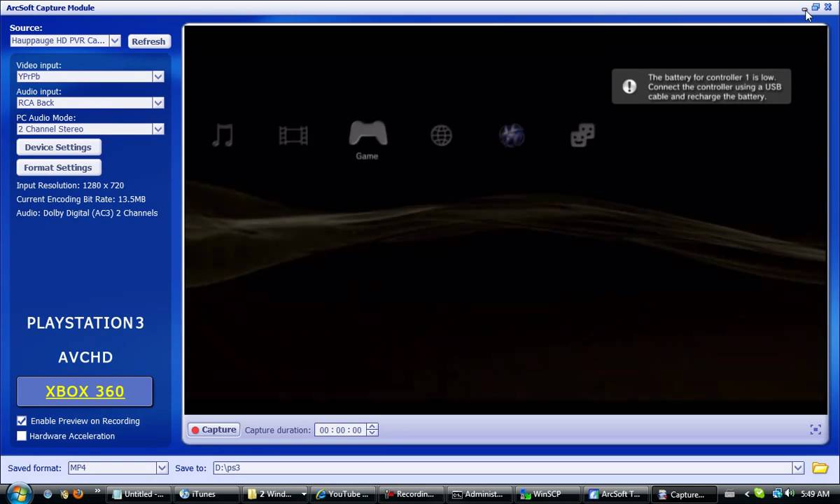Toggle Enable Preview on Recording checkbox
This screenshot has height=504, width=840.
22,421
